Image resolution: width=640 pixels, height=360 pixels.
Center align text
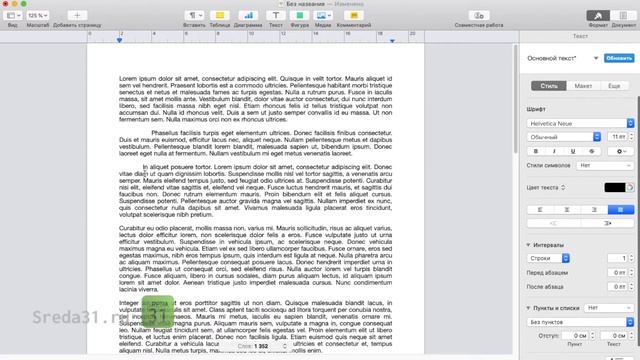(567, 209)
